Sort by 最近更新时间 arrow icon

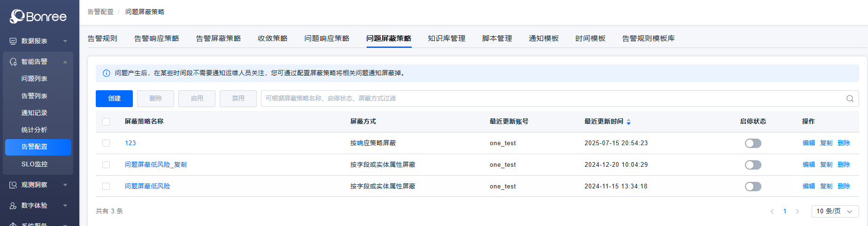[629, 122]
